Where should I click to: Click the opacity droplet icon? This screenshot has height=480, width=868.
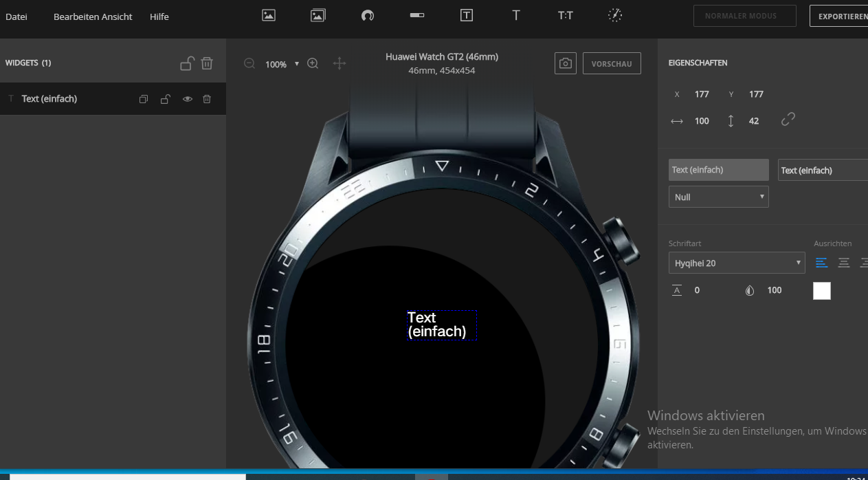click(750, 290)
